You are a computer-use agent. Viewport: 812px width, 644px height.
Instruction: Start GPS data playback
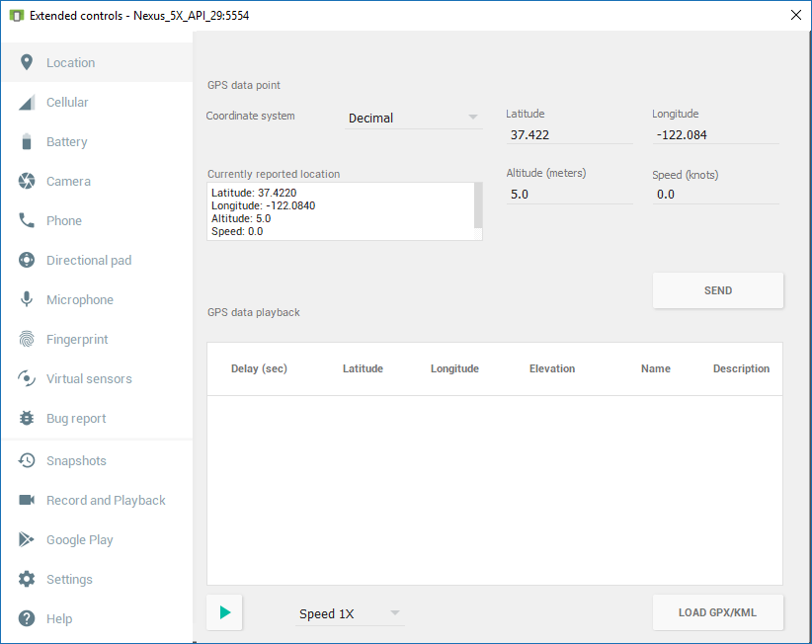coord(225,612)
